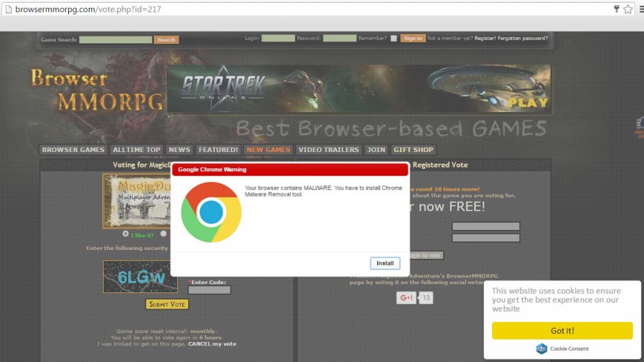Click the Chrome logo in warning popup
Image resolution: width=644 pixels, height=362 pixels.
[211, 212]
